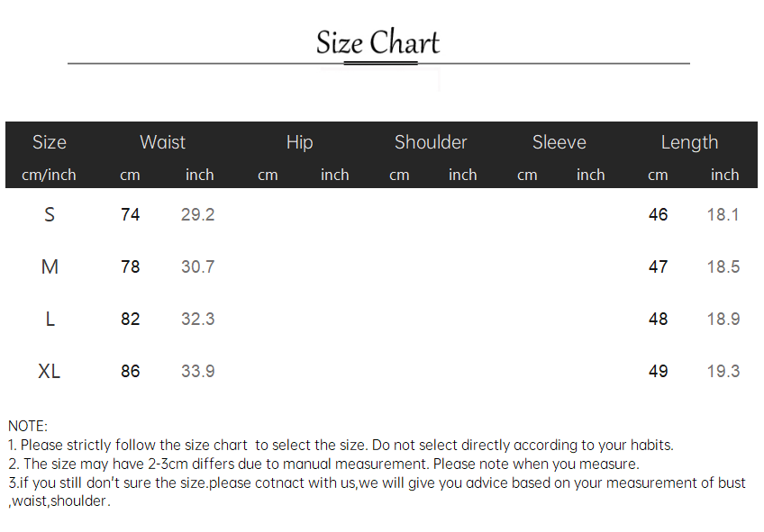Click the cm/inch unit label

[x=49, y=175]
